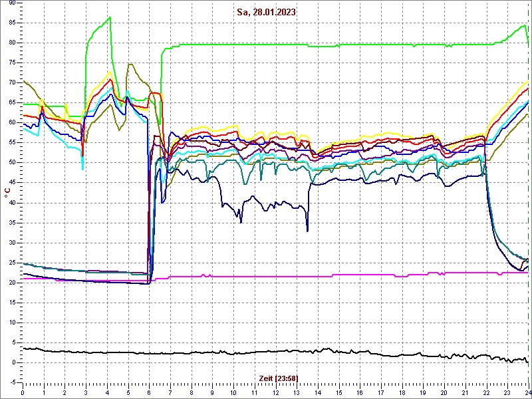Click hour 6 on the time axis
This screenshot has width=532, height=399.
pyautogui.click(x=149, y=391)
